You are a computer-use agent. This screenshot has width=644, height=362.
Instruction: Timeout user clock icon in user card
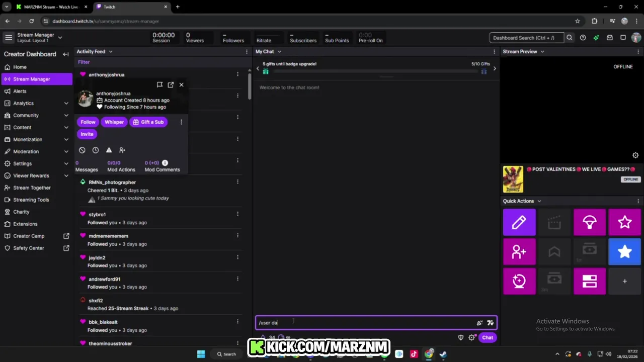[x=96, y=150]
